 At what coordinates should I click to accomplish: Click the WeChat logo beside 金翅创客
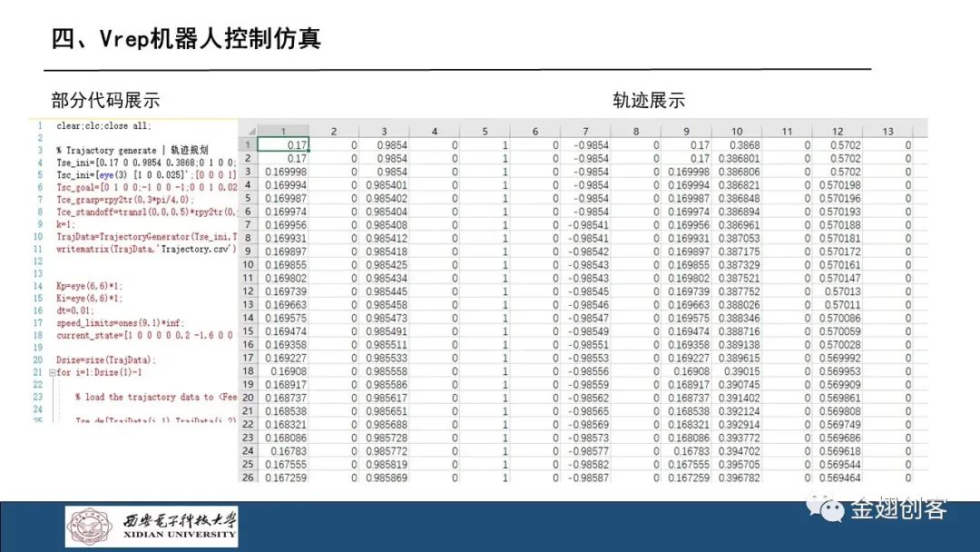point(827,509)
